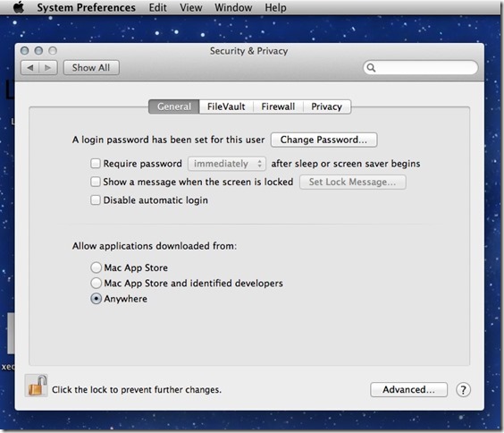Go forward with the right arrow
504x433 pixels.
[x=48, y=68]
